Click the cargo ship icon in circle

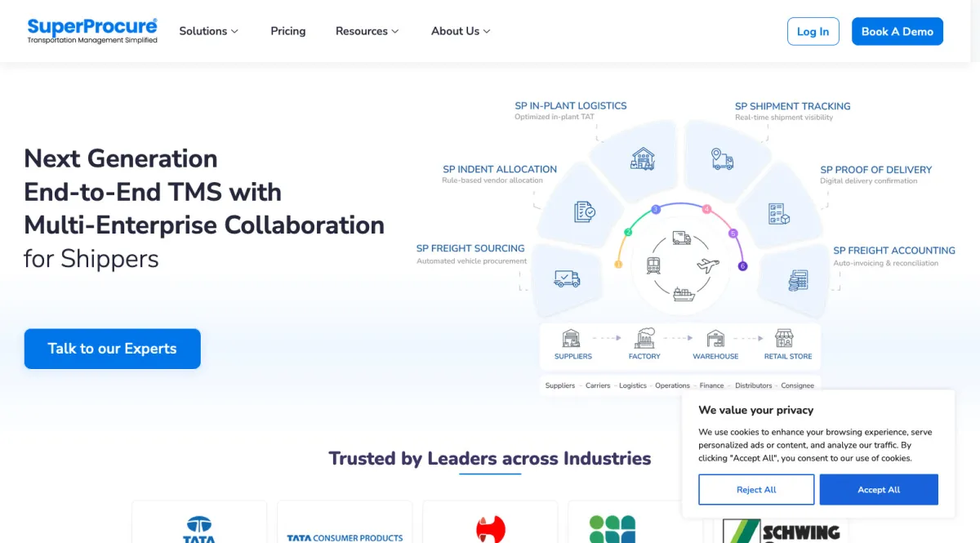684,294
